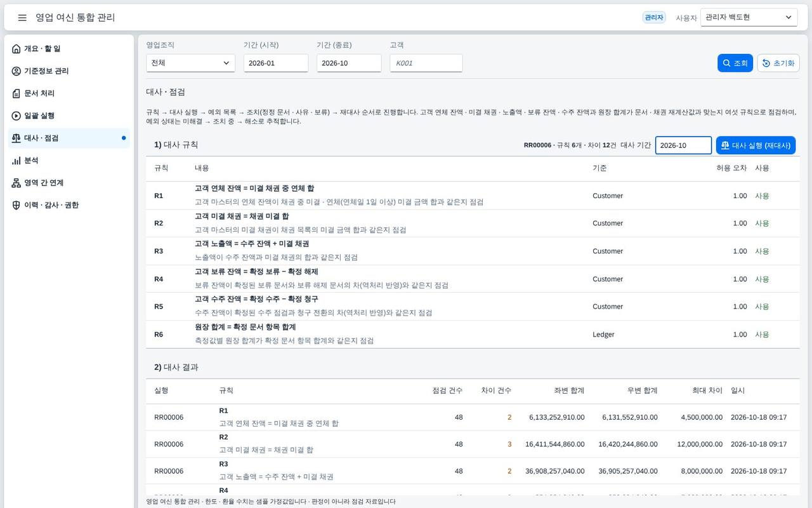Select 분석 in the sidebar

69,161
